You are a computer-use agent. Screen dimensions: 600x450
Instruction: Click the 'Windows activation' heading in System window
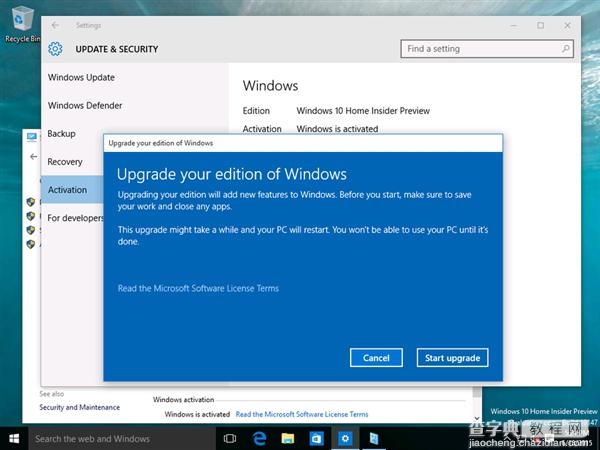coord(183,399)
